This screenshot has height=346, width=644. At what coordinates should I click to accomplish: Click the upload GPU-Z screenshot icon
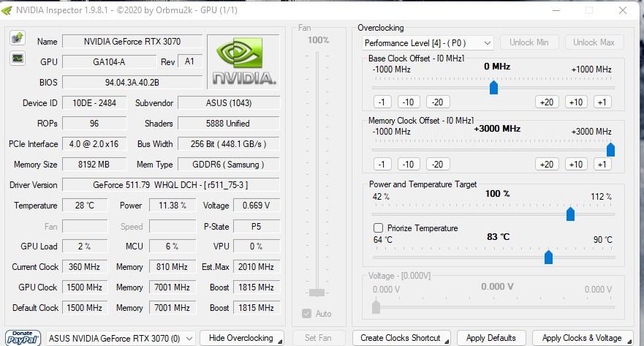click(x=18, y=38)
